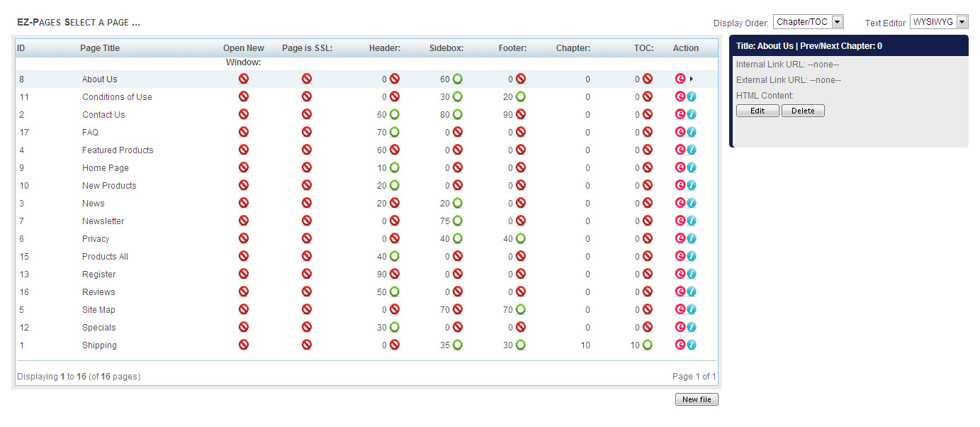Image resolution: width=980 pixels, height=427 pixels.
Task: Toggle Page is SSL for Specials
Action: pyautogui.click(x=307, y=327)
